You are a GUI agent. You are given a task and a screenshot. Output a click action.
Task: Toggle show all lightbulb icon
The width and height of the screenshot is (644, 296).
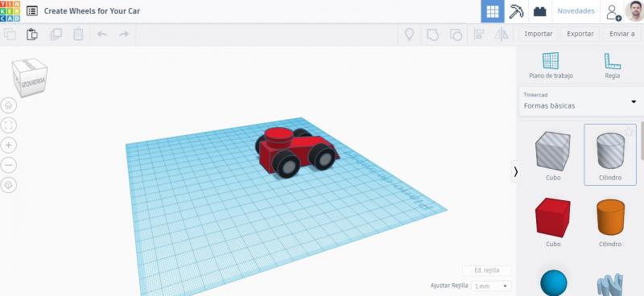(409, 34)
